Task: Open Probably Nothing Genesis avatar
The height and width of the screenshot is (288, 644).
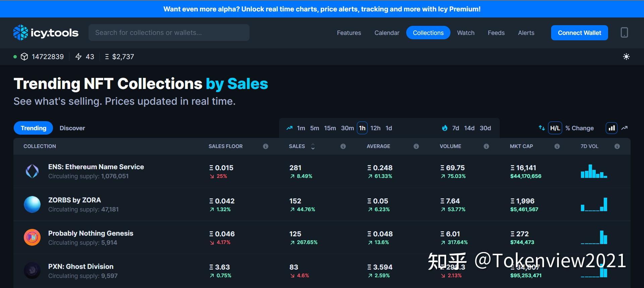Action: coord(32,237)
